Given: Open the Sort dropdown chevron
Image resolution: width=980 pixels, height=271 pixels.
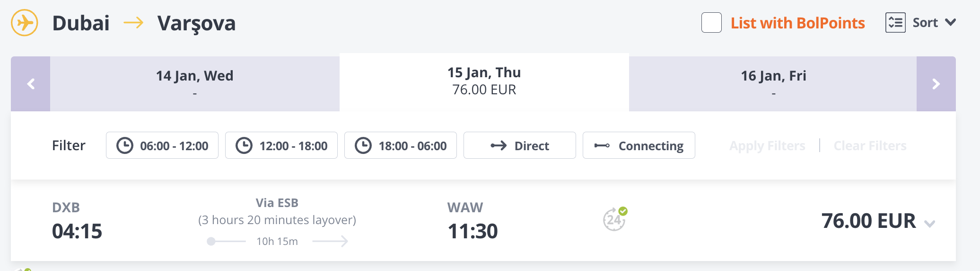Looking at the screenshot, I should click(950, 22).
